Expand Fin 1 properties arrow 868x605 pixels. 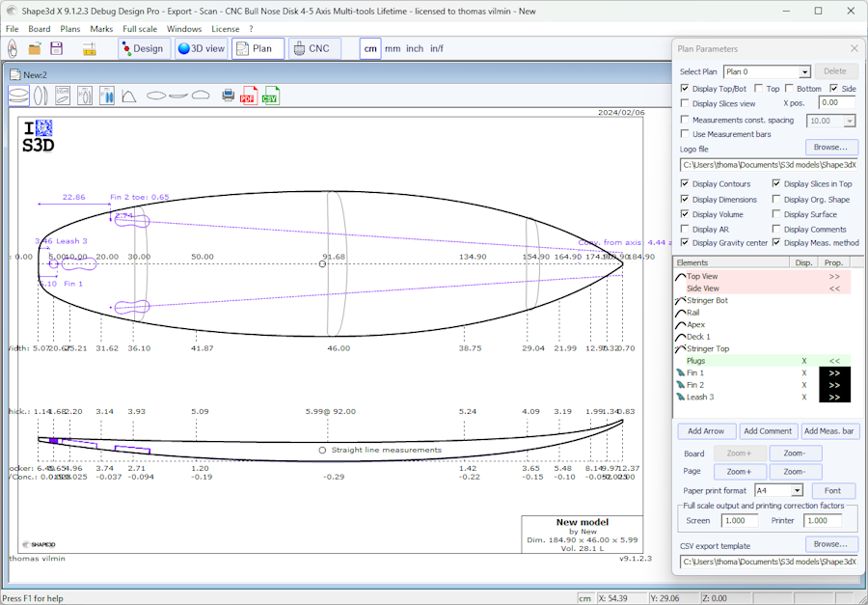click(x=834, y=372)
